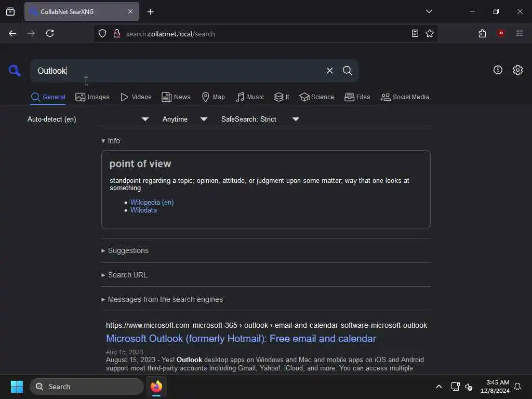This screenshot has width=532, height=399.
Task: Reload the current page
Action: pos(50,33)
